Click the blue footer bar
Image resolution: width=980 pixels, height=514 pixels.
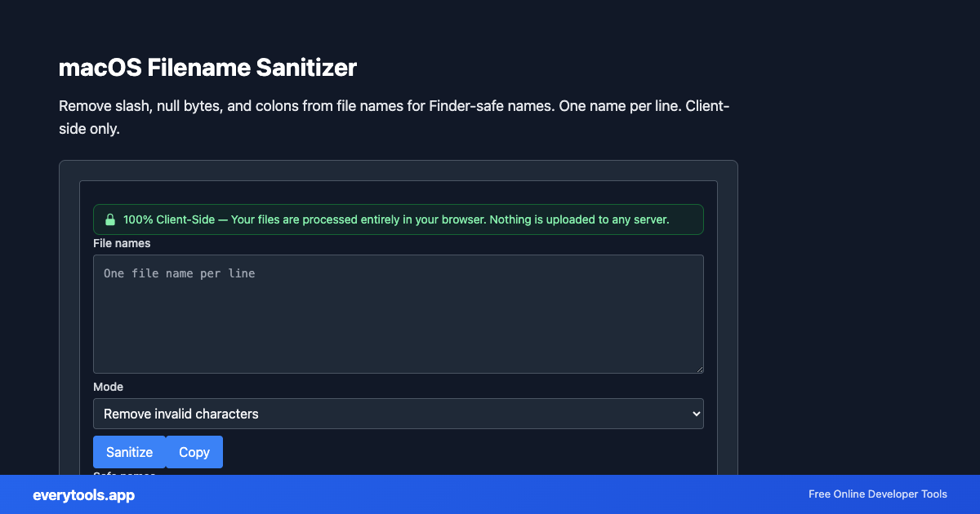click(490, 494)
